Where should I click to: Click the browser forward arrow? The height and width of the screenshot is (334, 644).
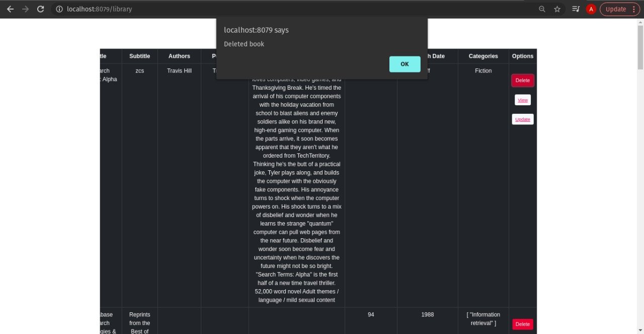25,9
